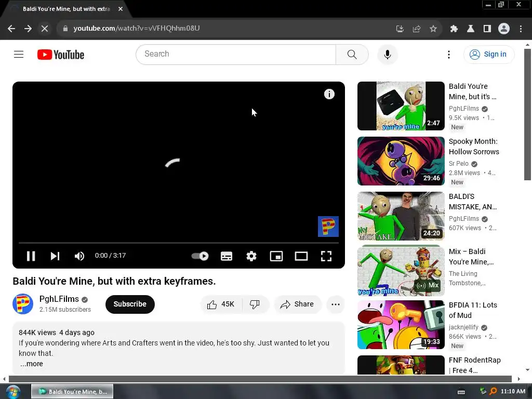The width and height of the screenshot is (532, 399).
Task: Open PghLFilms channel avatar
Action: 23,304
